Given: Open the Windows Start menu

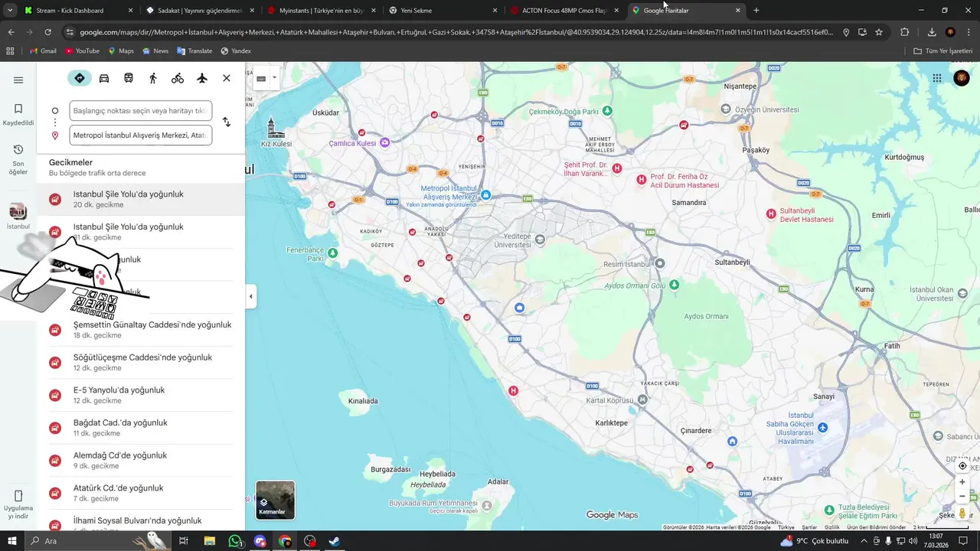Looking at the screenshot, I should coord(13,541).
